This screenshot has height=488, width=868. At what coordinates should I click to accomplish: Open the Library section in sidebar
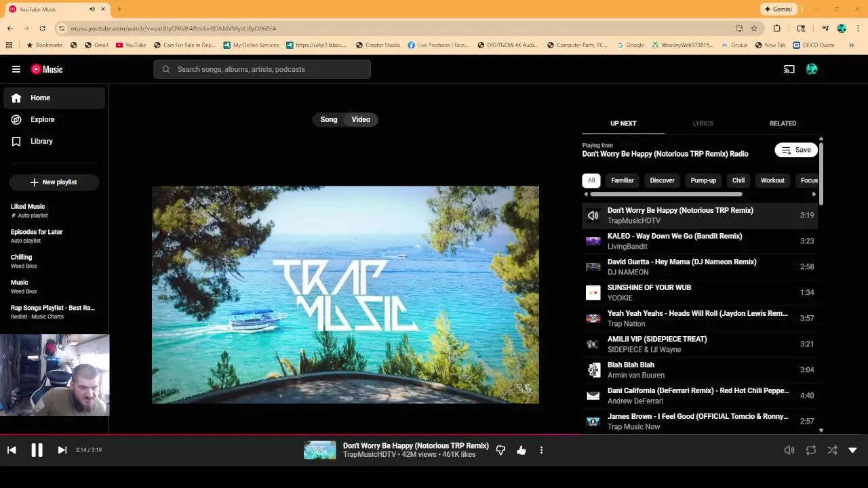54,141
